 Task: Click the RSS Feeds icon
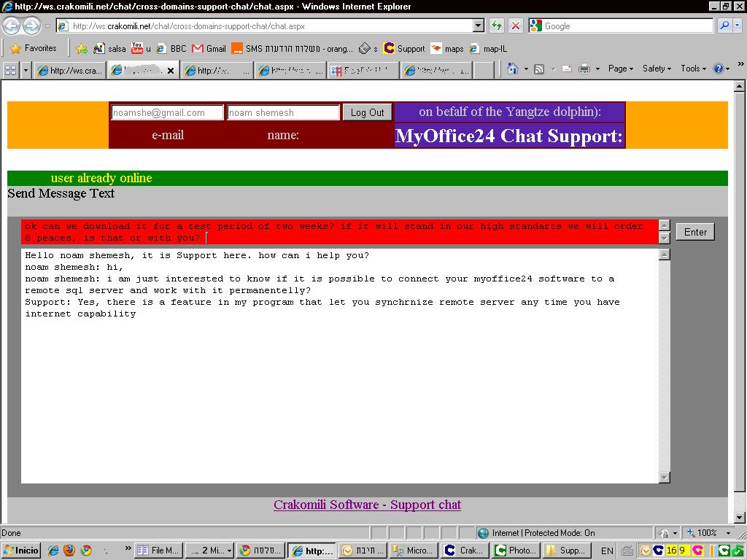click(539, 69)
